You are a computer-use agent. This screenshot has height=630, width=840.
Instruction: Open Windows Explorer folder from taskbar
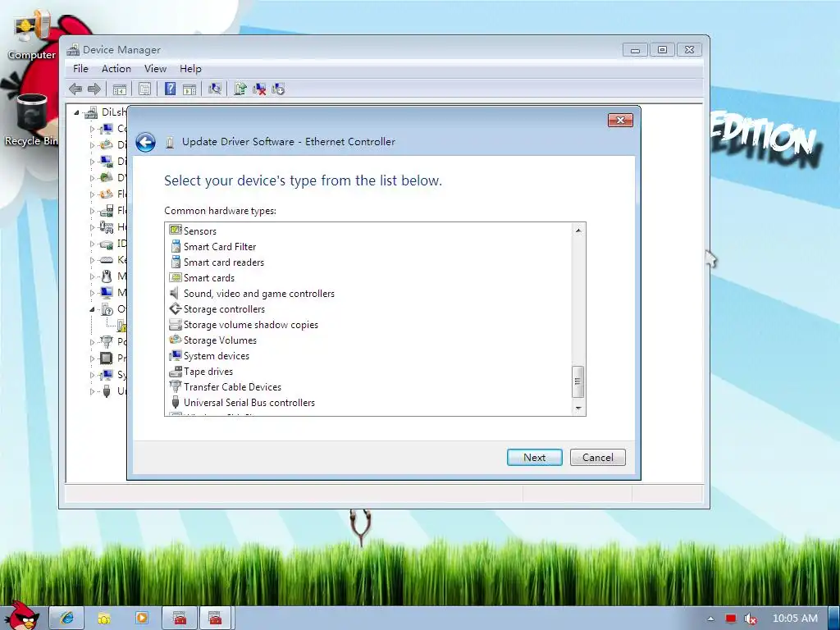click(104, 618)
